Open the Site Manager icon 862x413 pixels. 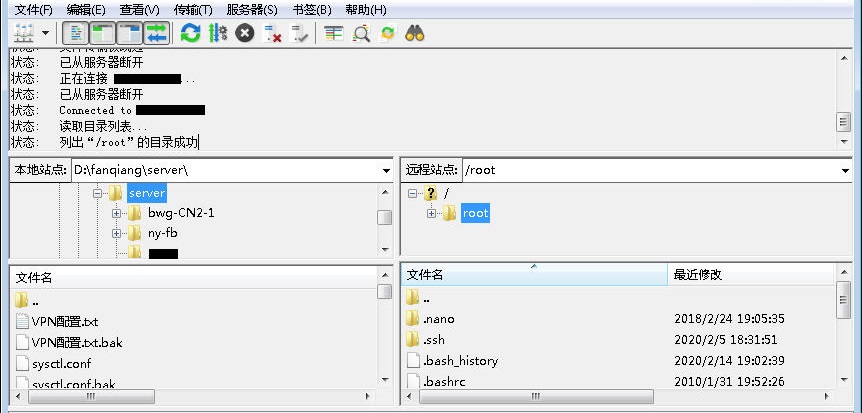click(23, 33)
